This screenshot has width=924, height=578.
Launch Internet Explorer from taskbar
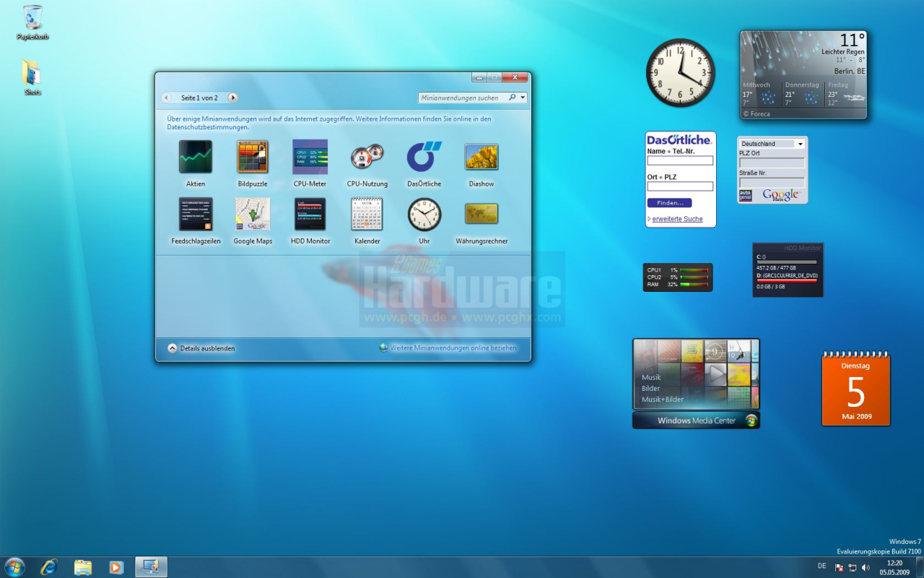(x=49, y=567)
